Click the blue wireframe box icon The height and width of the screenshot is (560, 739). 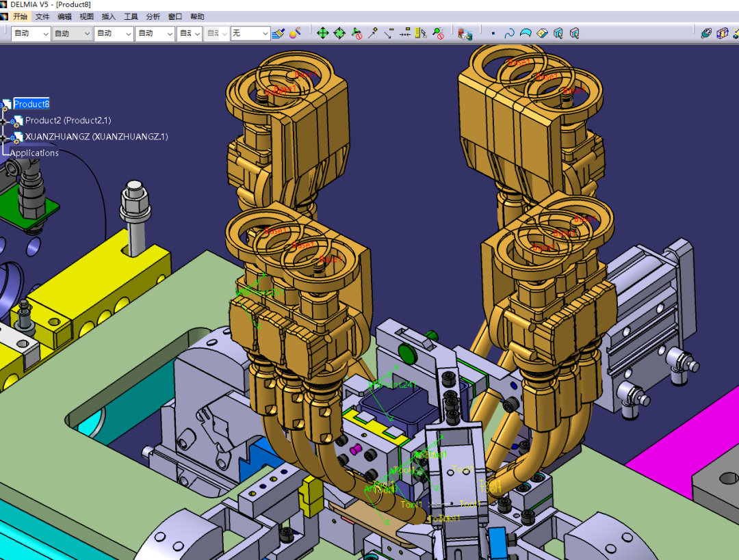pos(722,34)
